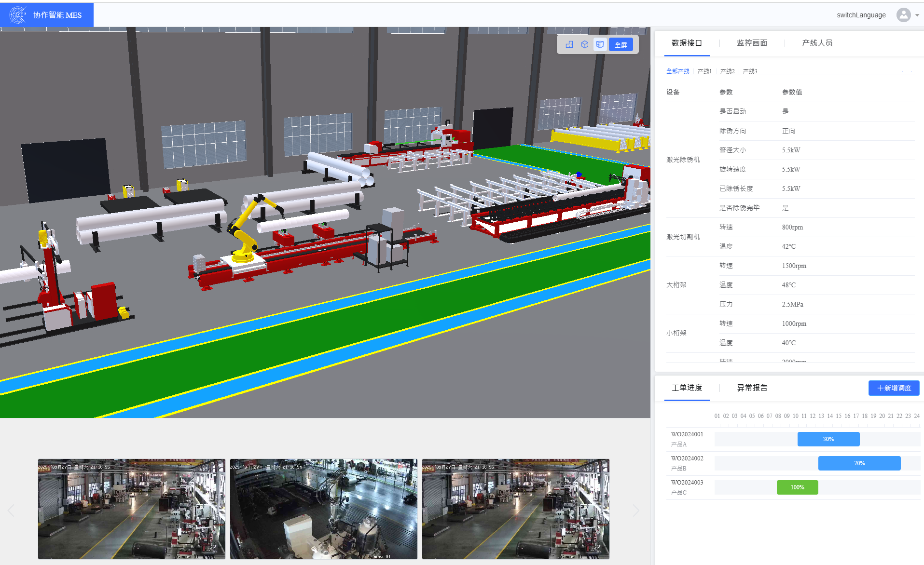This screenshot has width=924, height=565.
Task: Show next camera feeds with right arrow
Action: tap(636, 510)
